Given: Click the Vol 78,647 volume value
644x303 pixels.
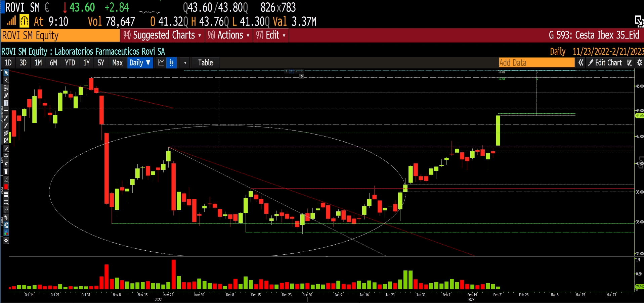Looking at the screenshot, I should pos(111,21).
